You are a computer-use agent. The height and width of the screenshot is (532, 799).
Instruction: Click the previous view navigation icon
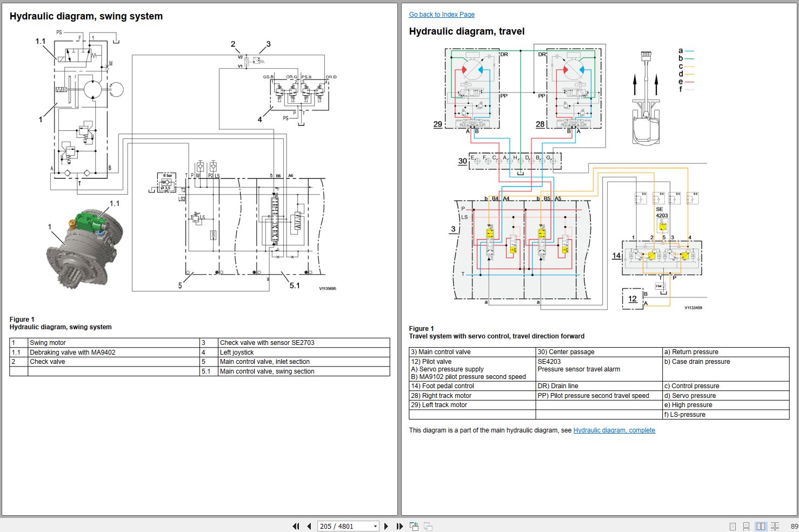(414, 526)
